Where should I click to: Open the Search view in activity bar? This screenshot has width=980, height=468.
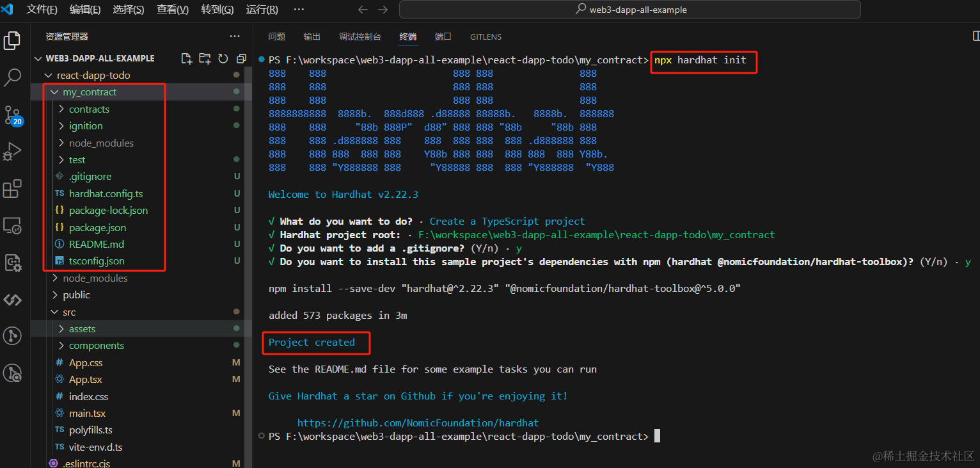click(12, 78)
